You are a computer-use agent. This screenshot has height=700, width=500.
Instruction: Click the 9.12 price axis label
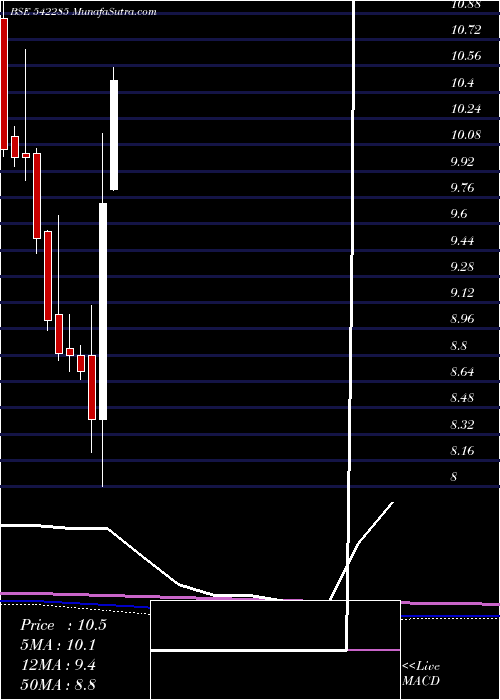pyautogui.click(x=462, y=293)
